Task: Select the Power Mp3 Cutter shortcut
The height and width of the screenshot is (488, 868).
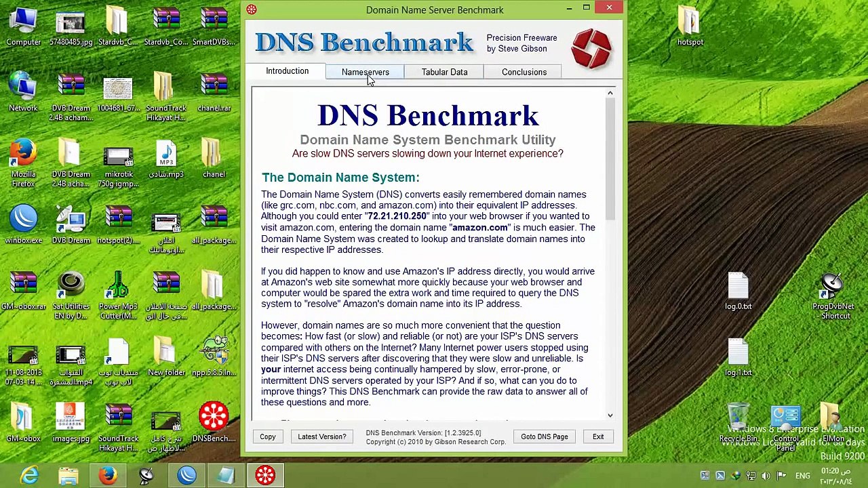Action: pos(118,296)
